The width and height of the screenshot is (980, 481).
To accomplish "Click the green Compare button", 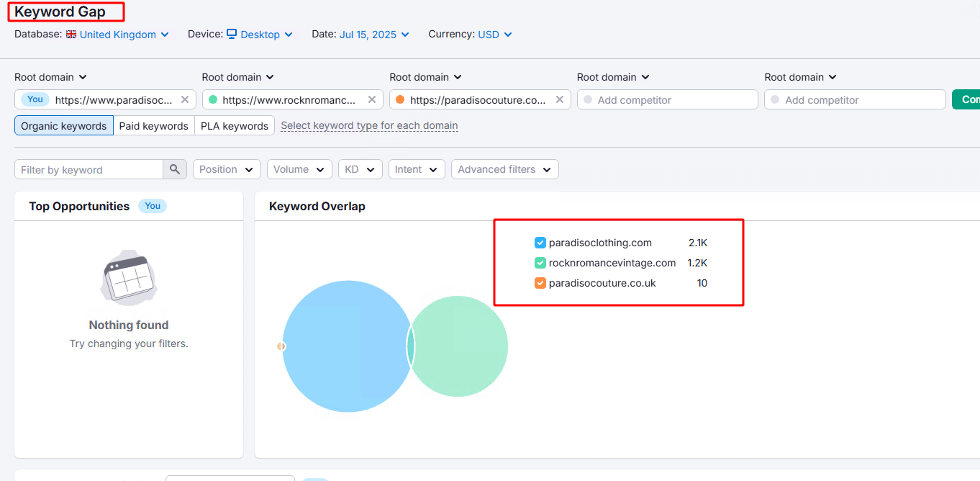I will click(x=966, y=99).
